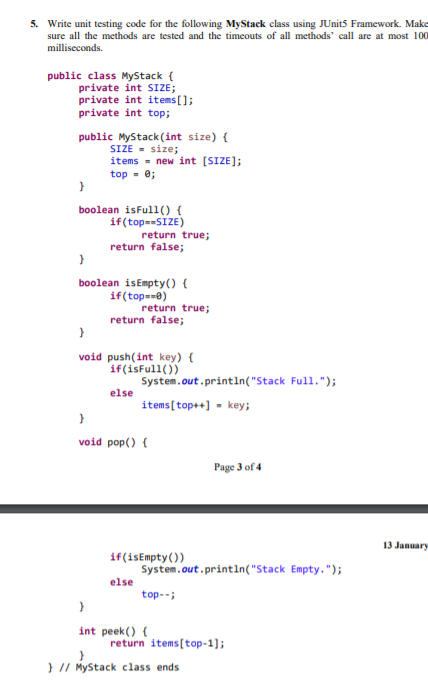Click the line "items = new int [SIZE];"

(176, 161)
